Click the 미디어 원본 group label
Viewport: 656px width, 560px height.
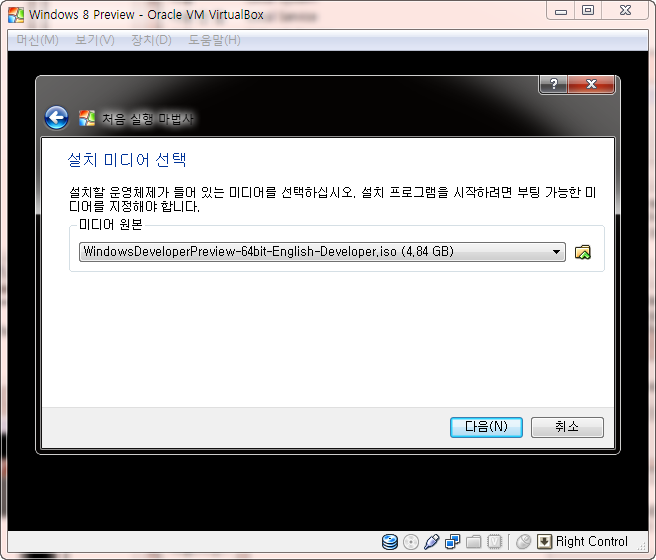click(111, 225)
